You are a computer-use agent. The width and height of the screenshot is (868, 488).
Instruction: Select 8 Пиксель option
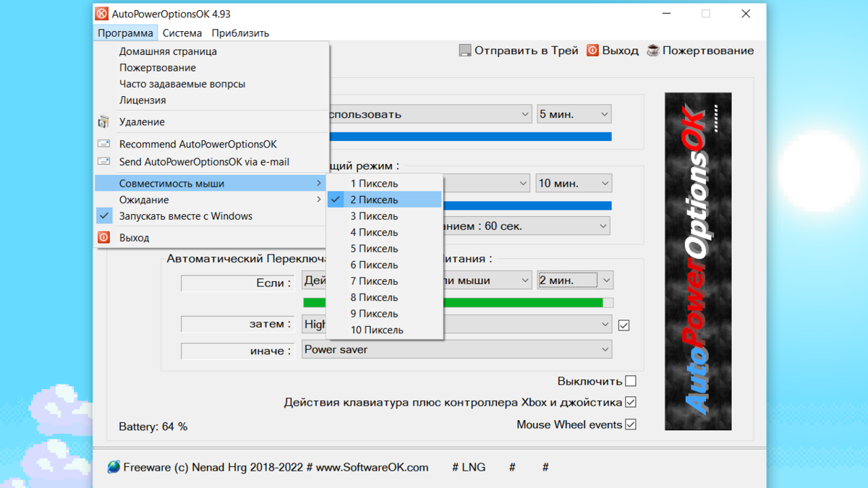click(385, 297)
